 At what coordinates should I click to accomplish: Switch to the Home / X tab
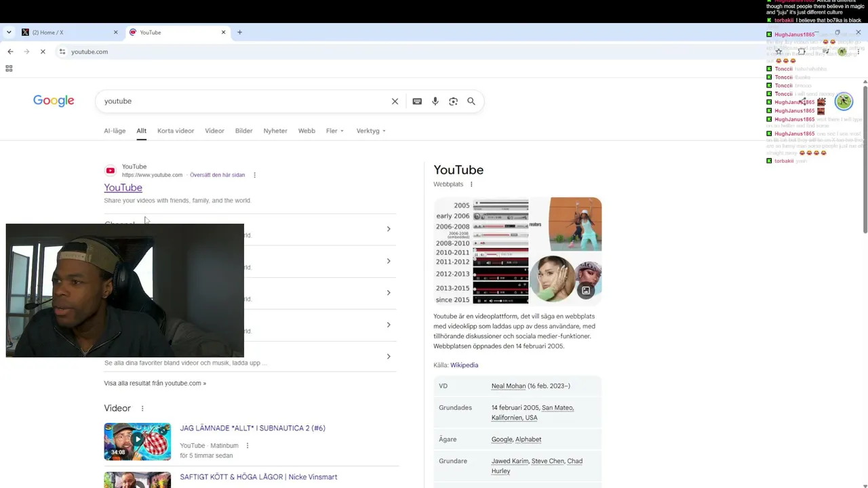pos(70,32)
